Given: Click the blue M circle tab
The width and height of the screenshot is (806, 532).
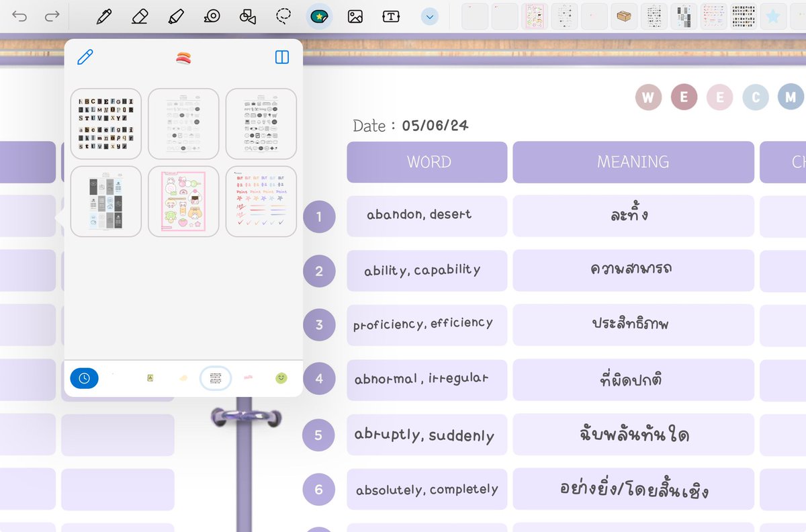Looking at the screenshot, I should 791,97.
